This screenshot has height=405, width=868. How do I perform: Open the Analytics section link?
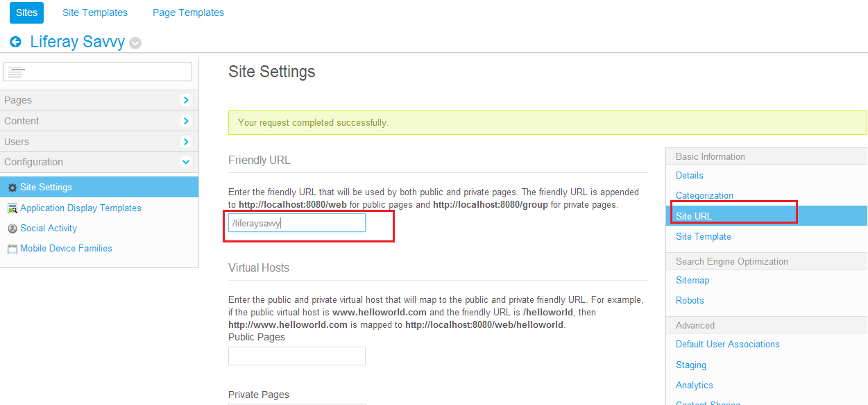tap(695, 385)
